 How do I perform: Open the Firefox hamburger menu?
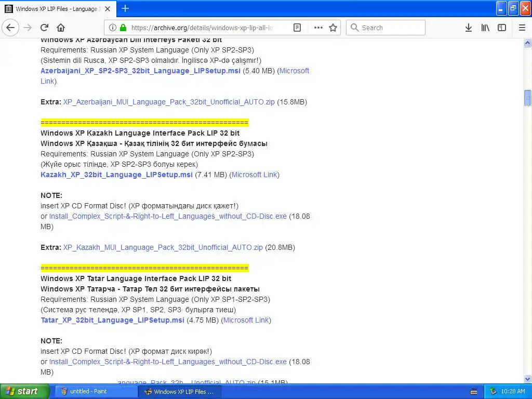[522, 28]
